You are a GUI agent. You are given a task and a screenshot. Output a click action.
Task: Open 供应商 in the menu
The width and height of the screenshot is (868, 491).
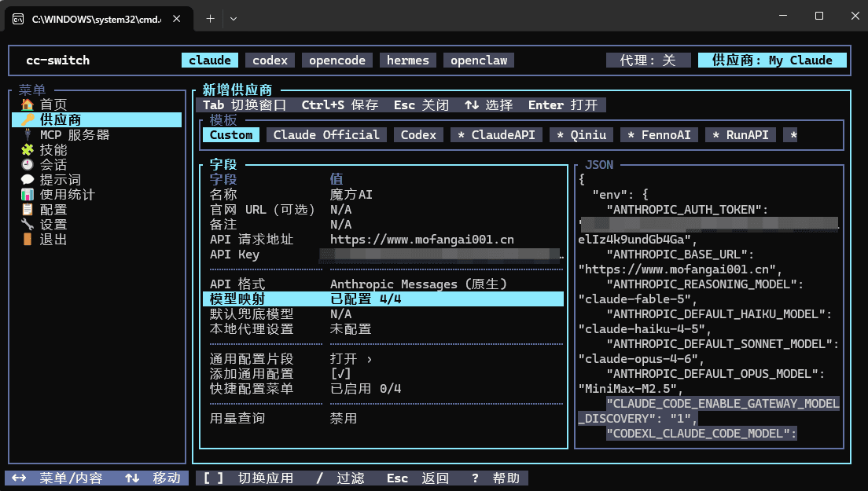(x=97, y=119)
